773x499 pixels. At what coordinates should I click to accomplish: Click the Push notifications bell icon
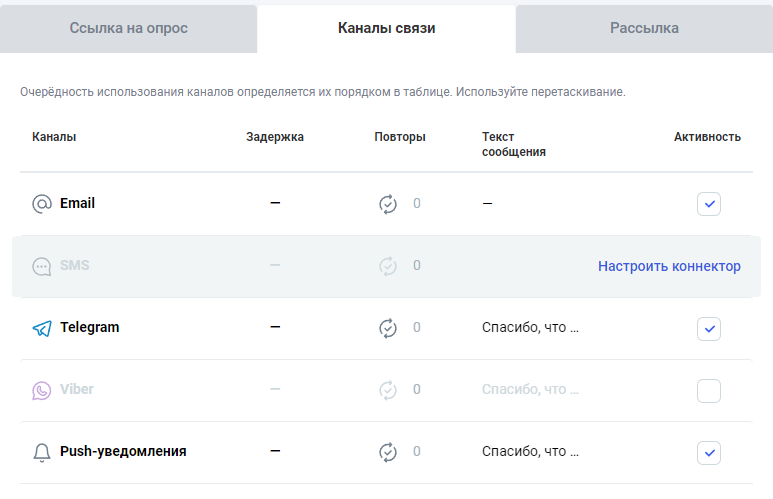click(42, 452)
